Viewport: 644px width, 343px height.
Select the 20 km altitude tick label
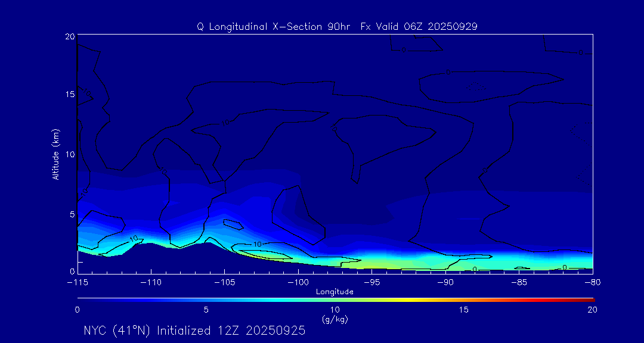click(69, 36)
